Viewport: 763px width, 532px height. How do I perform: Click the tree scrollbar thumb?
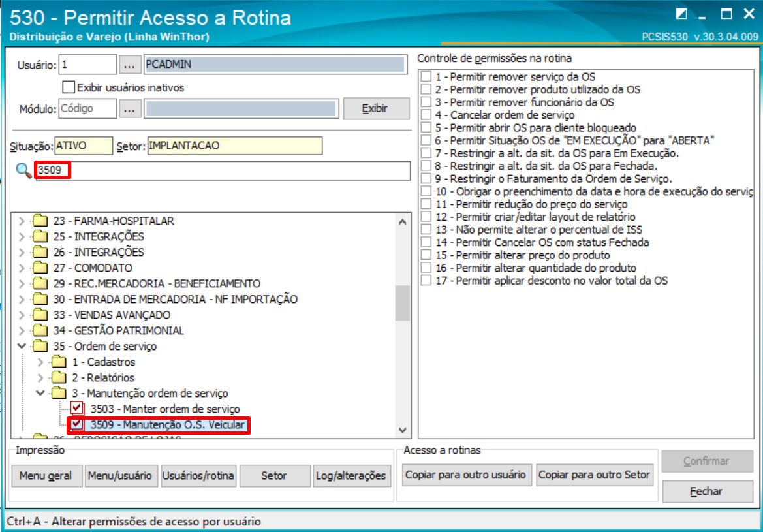[x=403, y=303]
